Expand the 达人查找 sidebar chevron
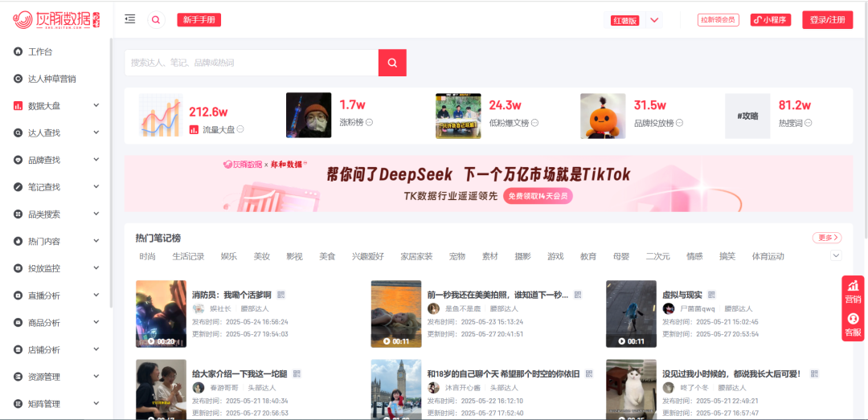 (x=96, y=133)
